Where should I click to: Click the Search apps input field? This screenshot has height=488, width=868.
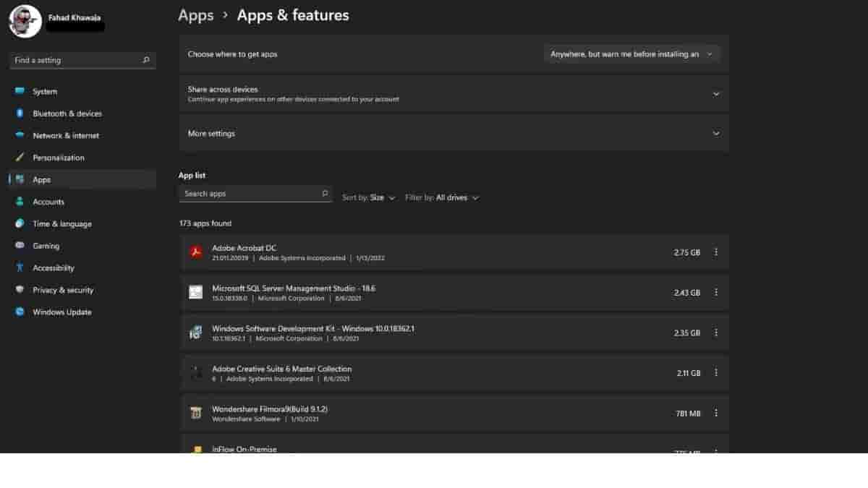pos(248,194)
